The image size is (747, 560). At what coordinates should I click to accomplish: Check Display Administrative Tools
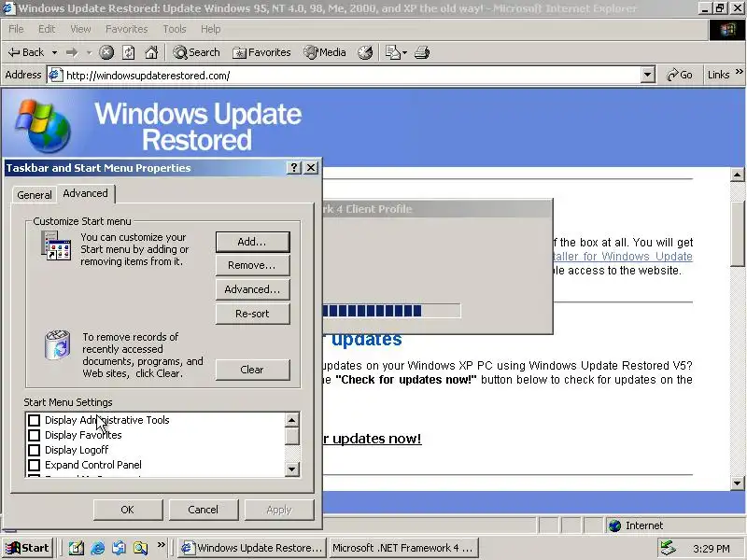[34, 420]
